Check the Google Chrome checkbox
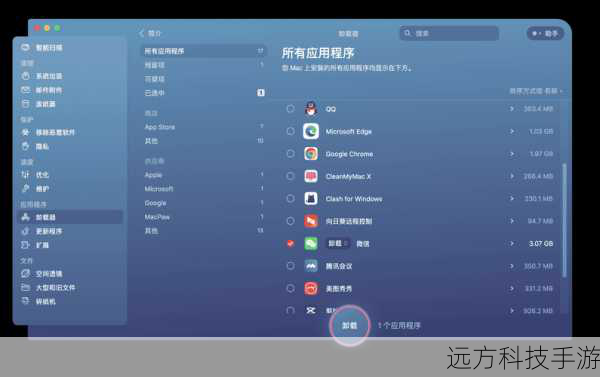This screenshot has width=600, height=377. point(290,153)
